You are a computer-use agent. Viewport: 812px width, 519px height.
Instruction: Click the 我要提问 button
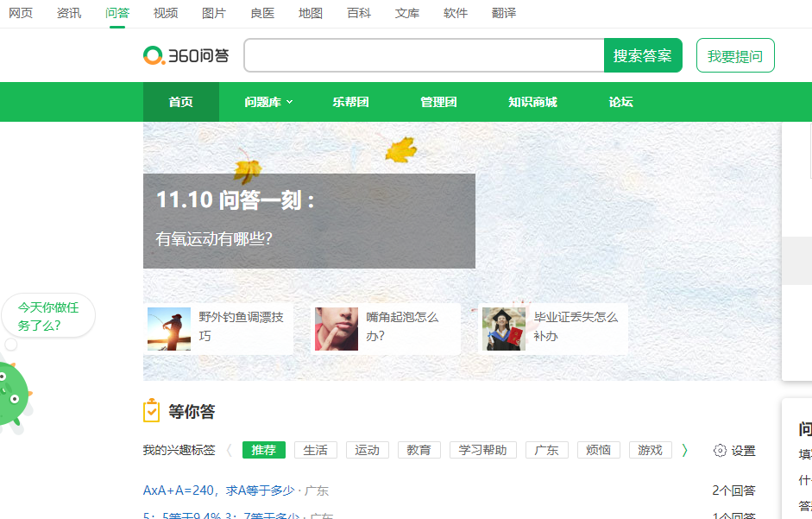pyautogui.click(x=735, y=55)
